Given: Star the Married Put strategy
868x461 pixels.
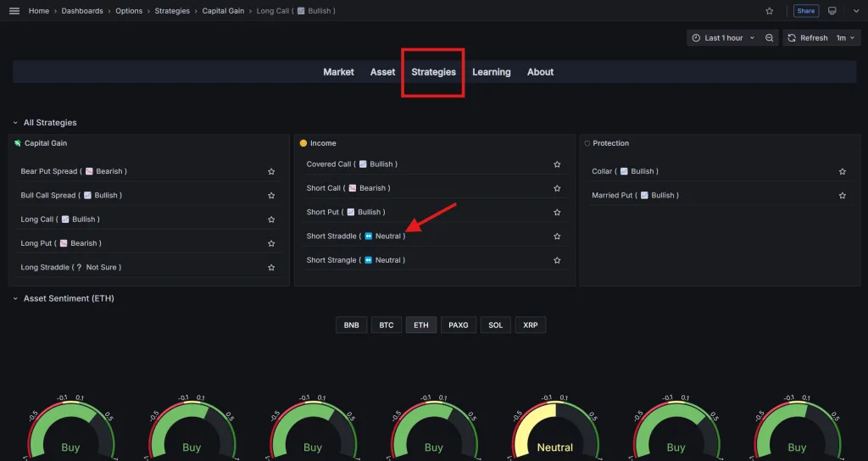Looking at the screenshot, I should pos(843,196).
